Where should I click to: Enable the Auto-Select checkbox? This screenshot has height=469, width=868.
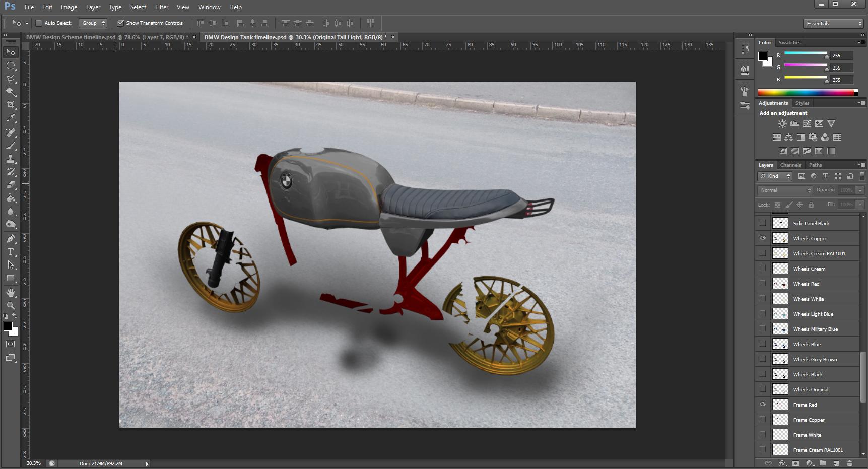(39, 23)
